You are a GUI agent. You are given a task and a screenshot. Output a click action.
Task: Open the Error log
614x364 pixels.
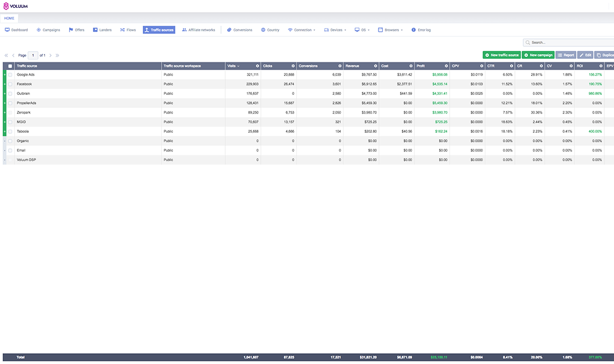[421, 30]
